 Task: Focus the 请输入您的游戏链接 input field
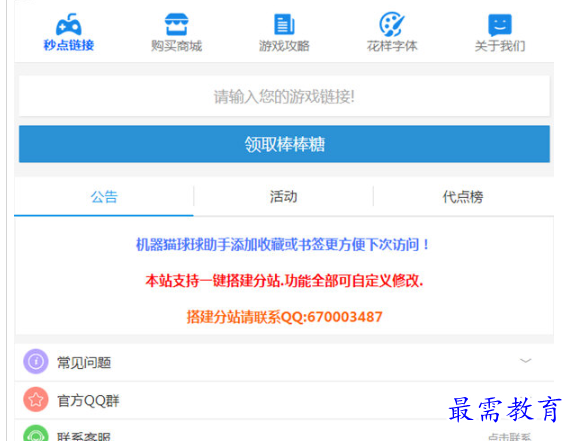284,96
